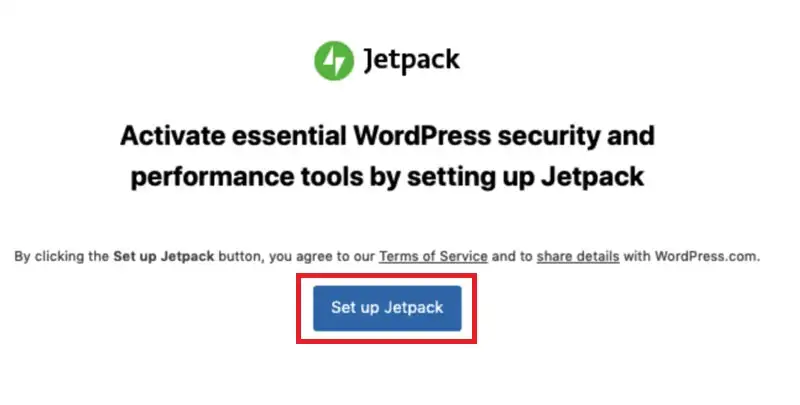Click the word tools in the heading
Viewport: 800px width, 405px height.
(332, 177)
